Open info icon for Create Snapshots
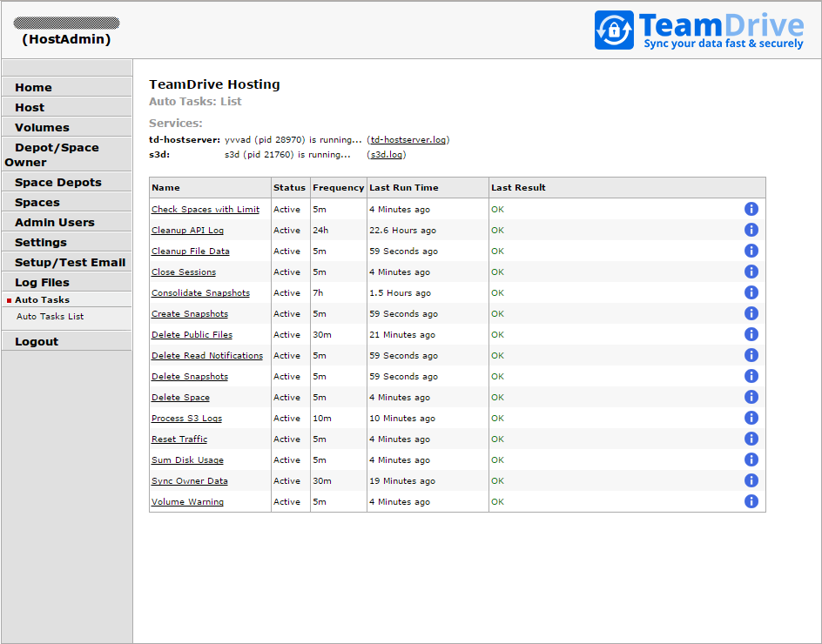Image resolution: width=822 pixels, height=644 pixels. coord(751,313)
